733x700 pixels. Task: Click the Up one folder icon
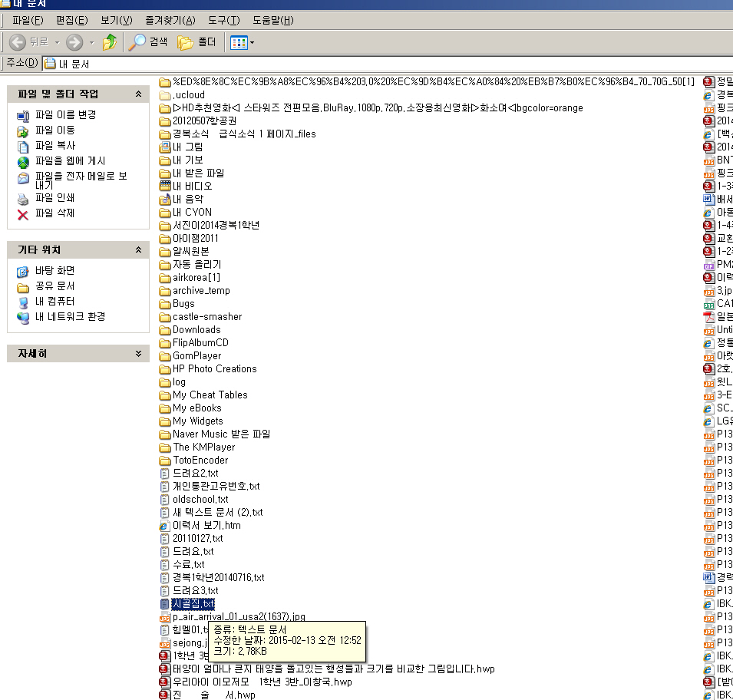pyautogui.click(x=110, y=42)
